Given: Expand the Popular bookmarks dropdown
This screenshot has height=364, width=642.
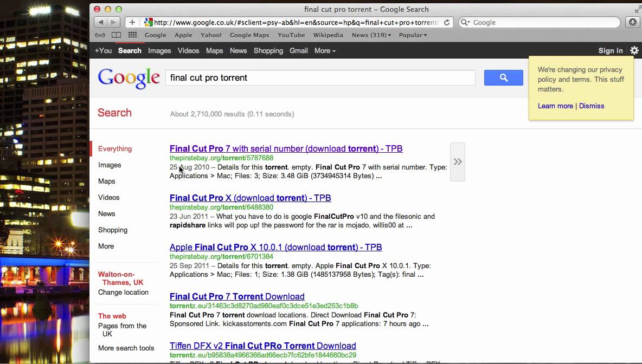Looking at the screenshot, I should tap(413, 35).
